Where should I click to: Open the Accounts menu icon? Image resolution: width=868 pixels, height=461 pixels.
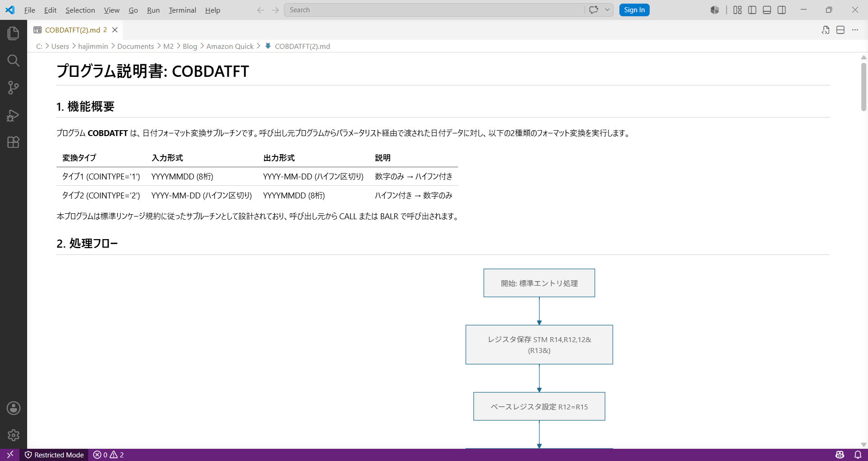[13, 408]
